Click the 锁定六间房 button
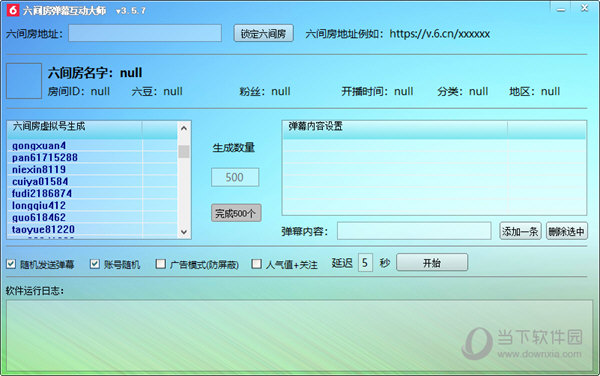This screenshot has width=600, height=376. point(263,33)
